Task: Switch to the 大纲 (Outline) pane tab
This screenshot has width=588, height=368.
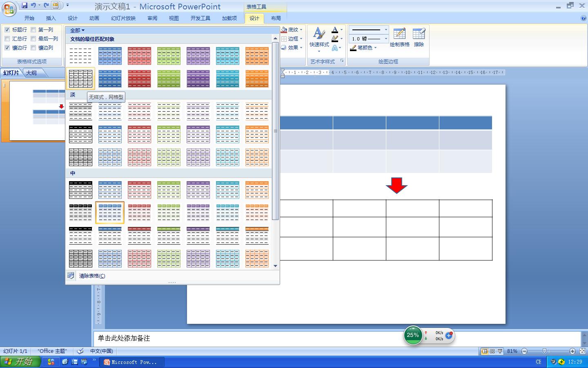Action: tap(32, 73)
